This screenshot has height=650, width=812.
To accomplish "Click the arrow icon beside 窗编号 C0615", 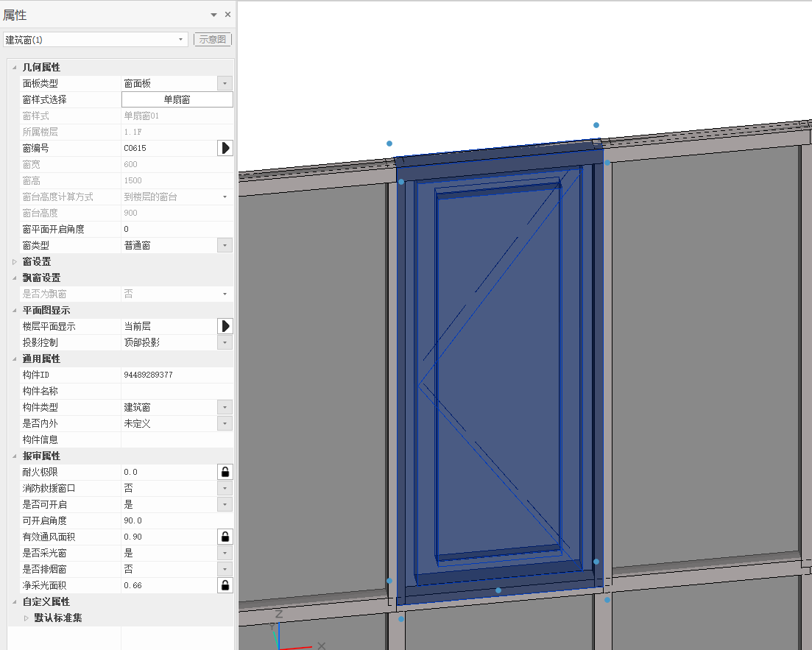I will coord(225,148).
